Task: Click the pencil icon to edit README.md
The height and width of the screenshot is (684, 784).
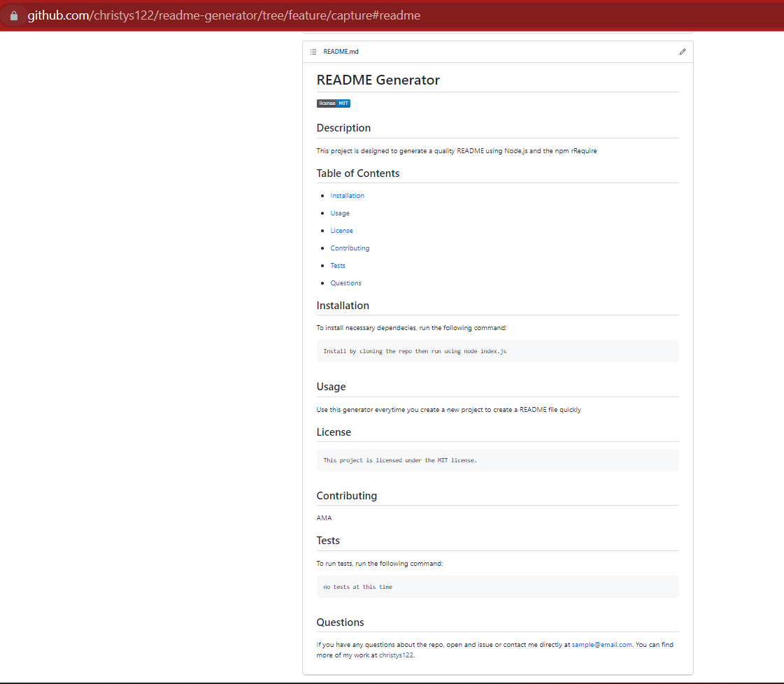Action: tap(683, 51)
